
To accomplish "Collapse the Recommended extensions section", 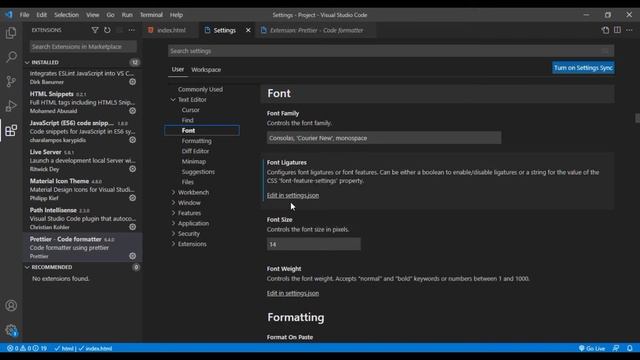I will (27, 267).
